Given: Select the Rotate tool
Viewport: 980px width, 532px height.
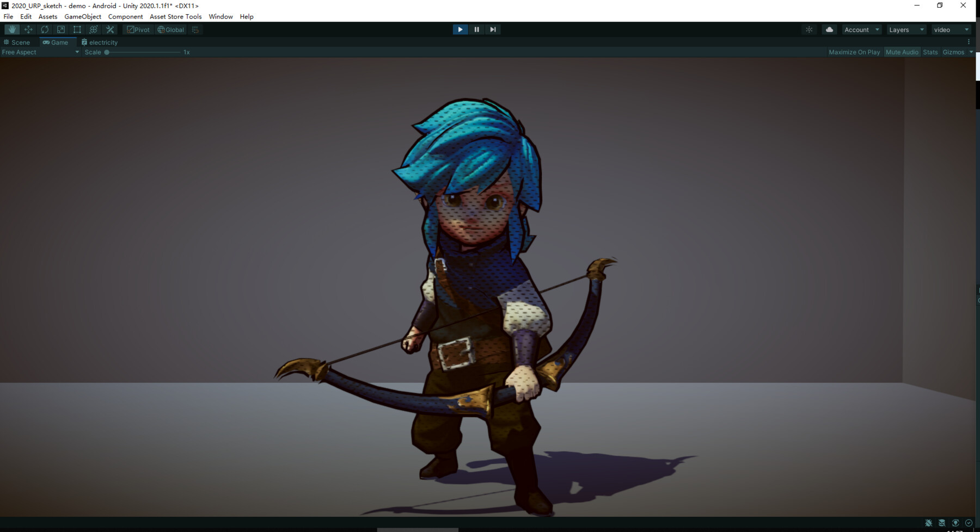Looking at the screenshot, I should (x=44, y=29).
